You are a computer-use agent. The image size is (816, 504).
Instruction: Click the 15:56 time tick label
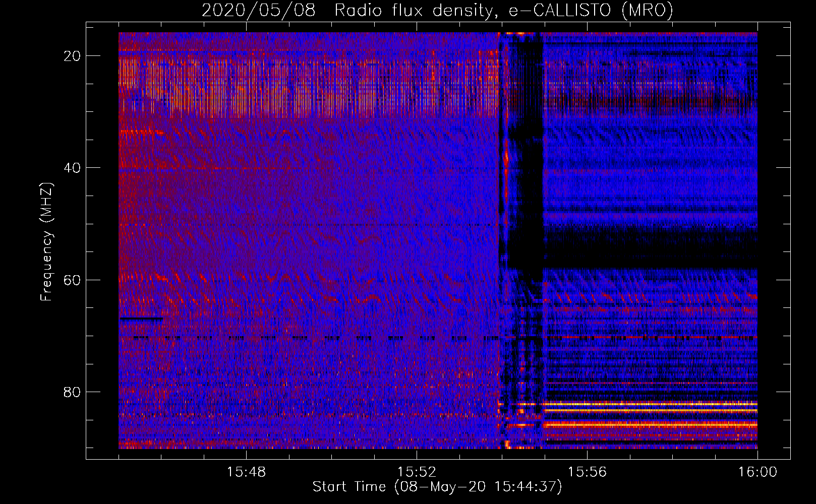pos(588,472)
